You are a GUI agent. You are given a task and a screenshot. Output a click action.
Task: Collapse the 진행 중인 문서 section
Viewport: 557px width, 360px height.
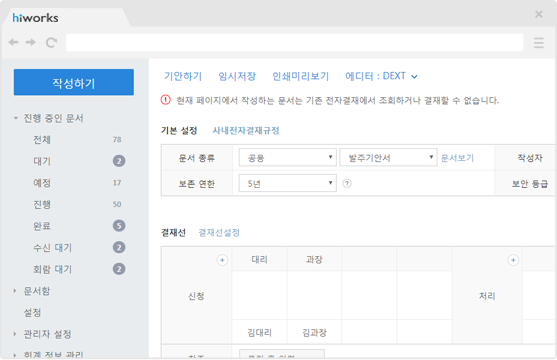(16, 118)
